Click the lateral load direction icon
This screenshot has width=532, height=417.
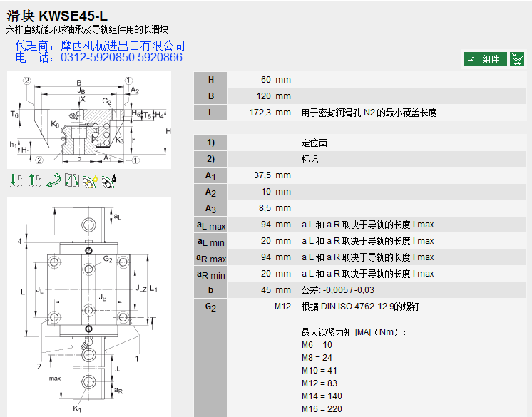click(x=72, y=181)
